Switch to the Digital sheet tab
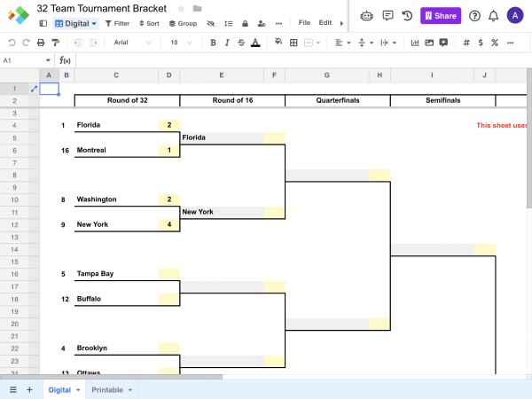The image size is (532, 399). (x=59, y=390)
